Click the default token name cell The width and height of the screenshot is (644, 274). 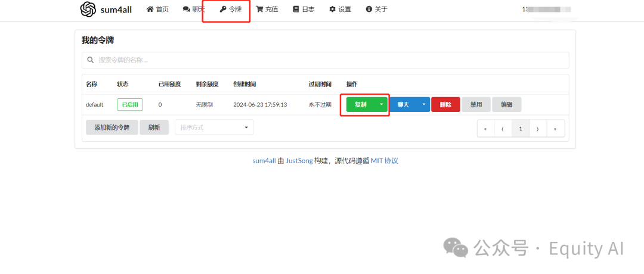(94, 105)
